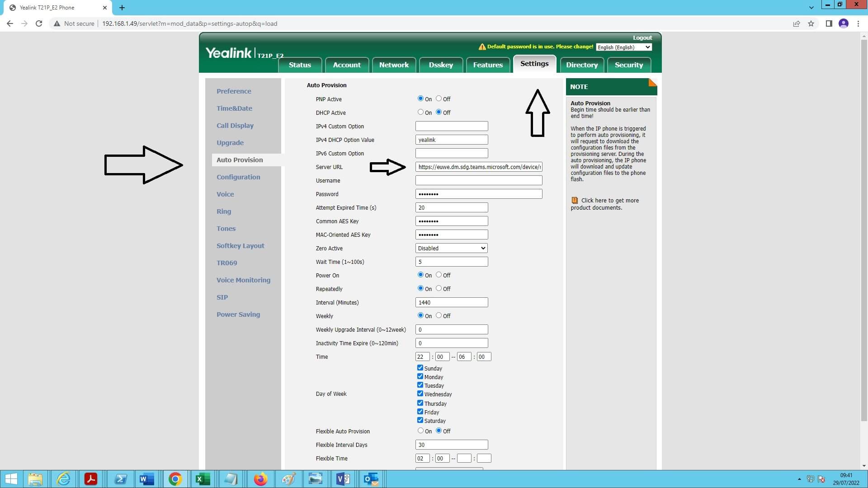868x488 pixels.
Task: Click inside the Username input field
Action: click(x=478, y=180)
